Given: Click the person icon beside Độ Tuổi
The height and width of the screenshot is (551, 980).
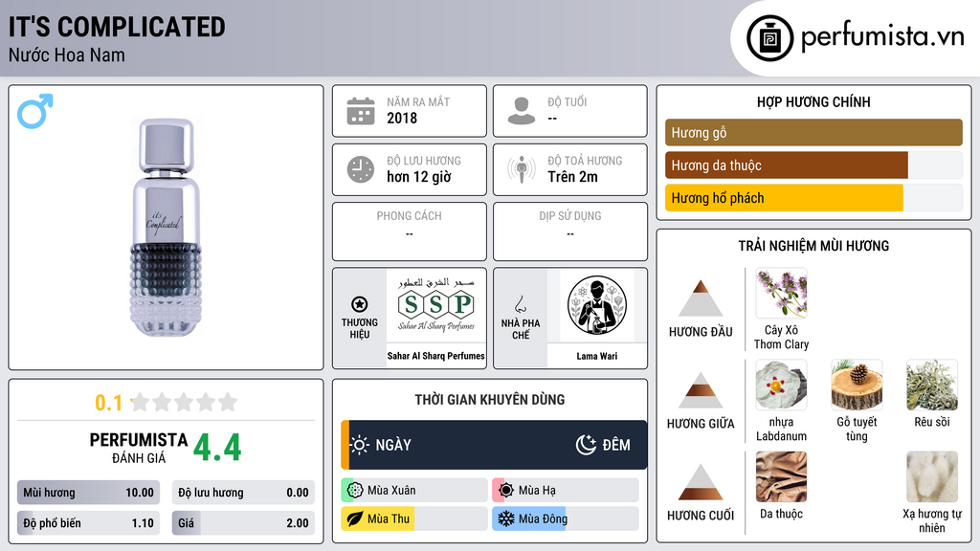Looking at the screenshot, I should pyautogui.click(x=522, y=111).
